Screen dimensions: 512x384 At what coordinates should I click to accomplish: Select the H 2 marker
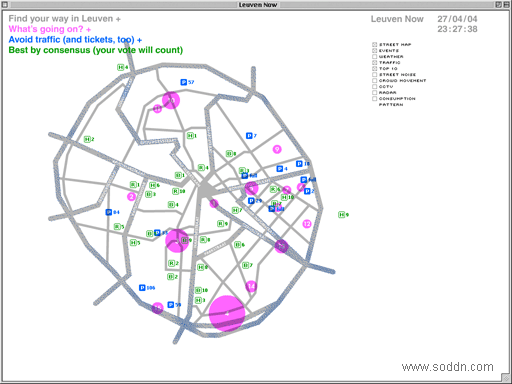(89, 139)
